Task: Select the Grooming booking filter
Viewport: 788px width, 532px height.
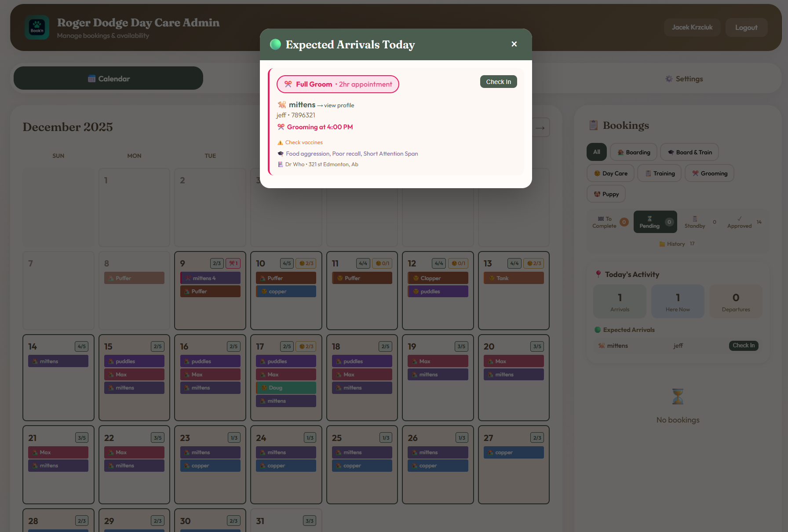Action: tap(709, 173)
